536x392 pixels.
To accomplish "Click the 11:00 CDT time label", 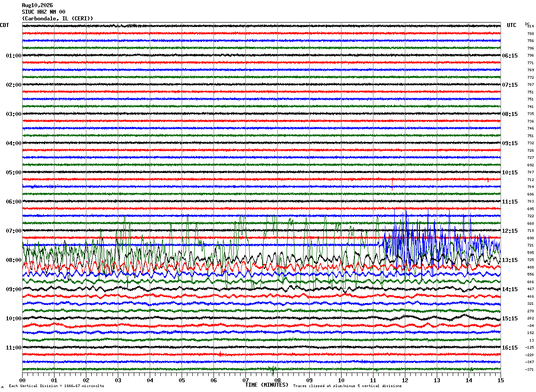I will coord(14,348).
